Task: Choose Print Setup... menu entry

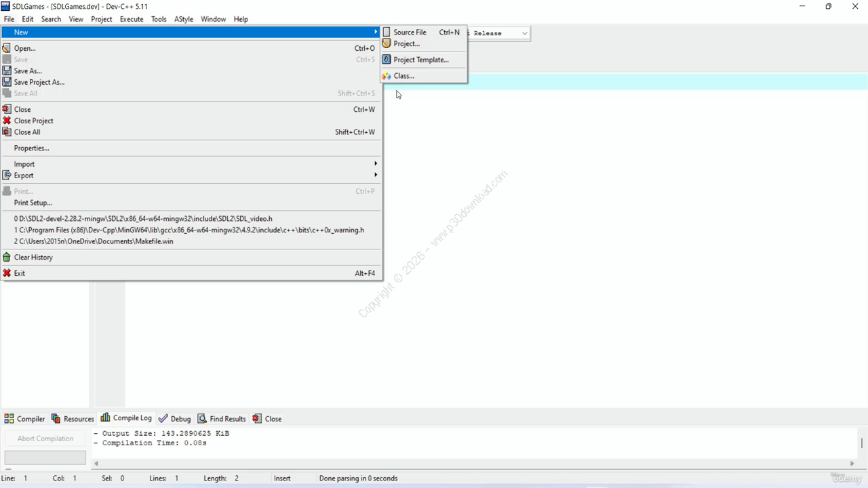Action: tap(191, 203)
